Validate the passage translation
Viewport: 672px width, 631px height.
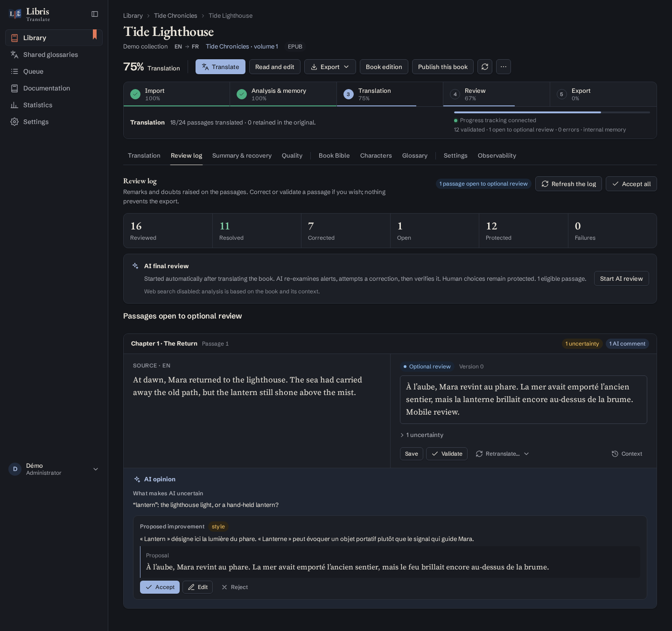pyautogui.click(x=447, y=454)
